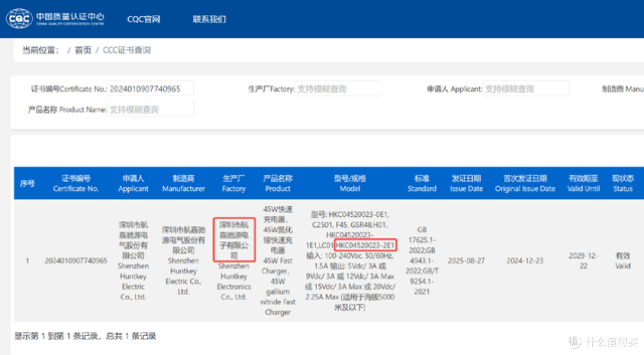Click the valid until date 2029-12-22
This screenshot has height=355, width=644.
[583, 261]
